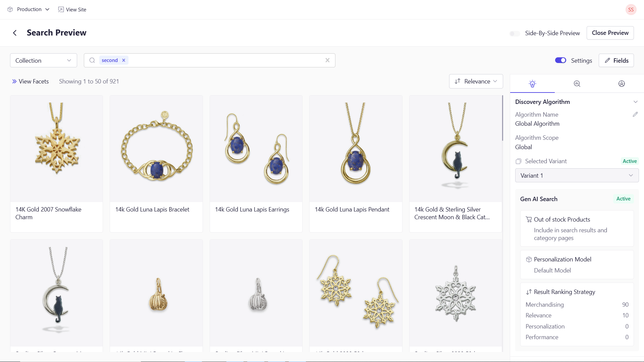644x362 pixels.
Task: Turn off the Settings toggle
Action: point(560,60)
